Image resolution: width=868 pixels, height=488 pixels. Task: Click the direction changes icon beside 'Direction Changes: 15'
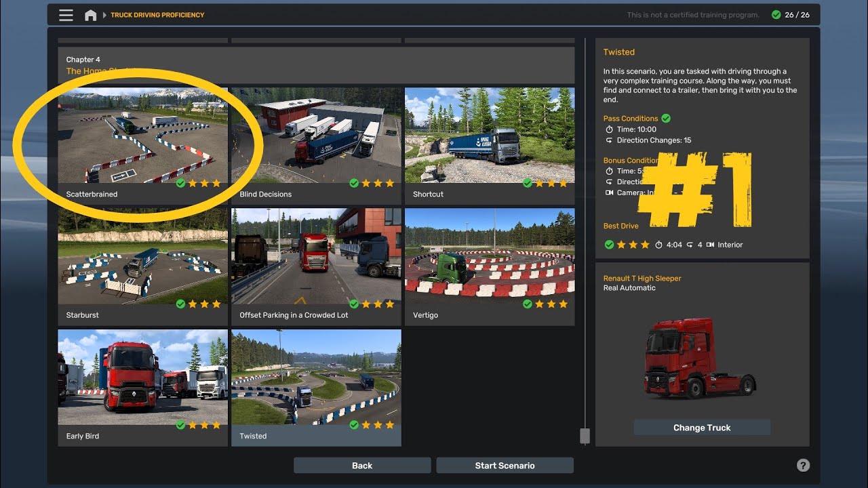609,140
